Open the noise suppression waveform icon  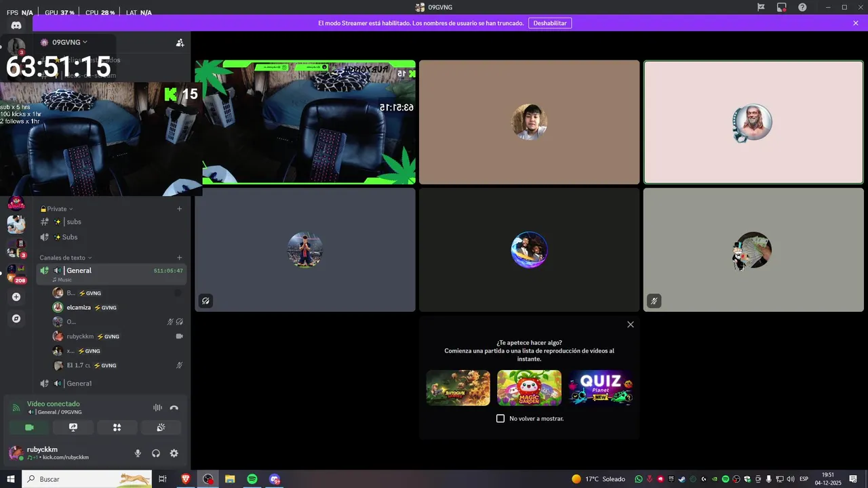tap(157, 408)
